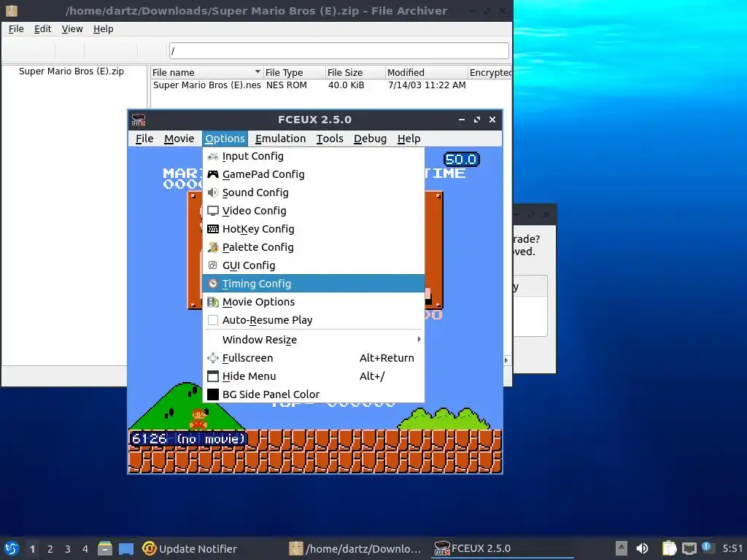Click the Movie Options film icon
Screen dimensions: 747x560
pyautogui.click(x=213, y=302)
